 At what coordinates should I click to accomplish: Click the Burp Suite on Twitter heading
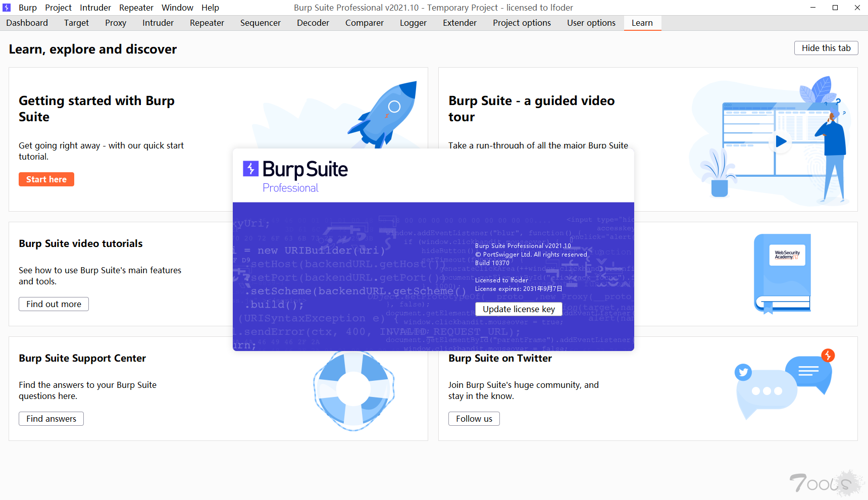[x=500, y=358]
